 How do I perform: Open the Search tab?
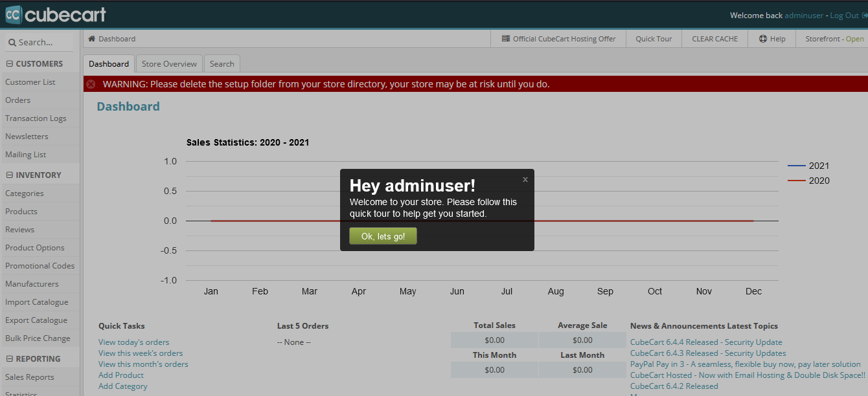(x=222, y=64)
